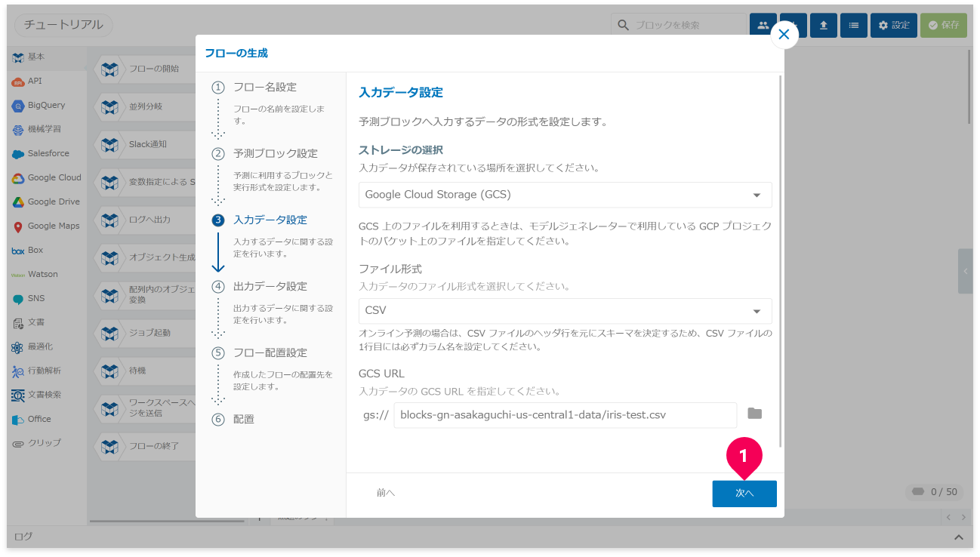The image size is (980, 557).
Task: Open the 基本 block category
Action: click(47, 57)
